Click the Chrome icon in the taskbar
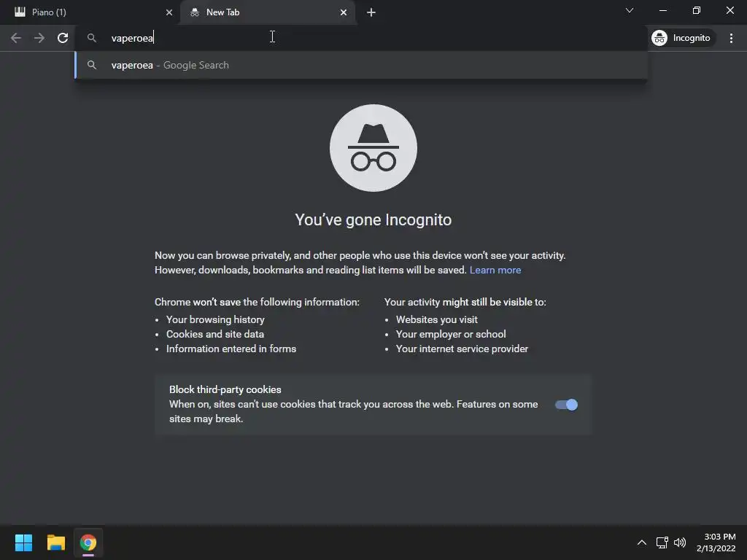 88,542
